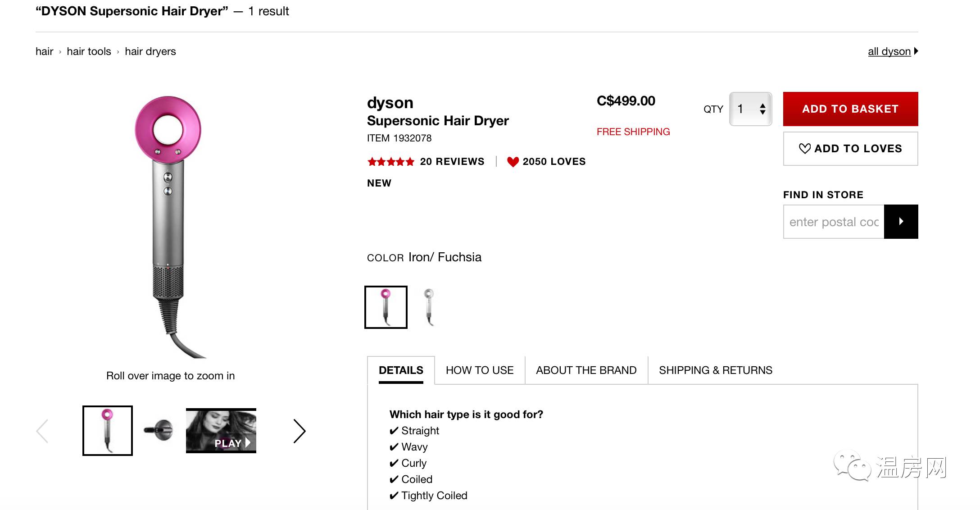Click the red heart loves icon

coord(513,162)
